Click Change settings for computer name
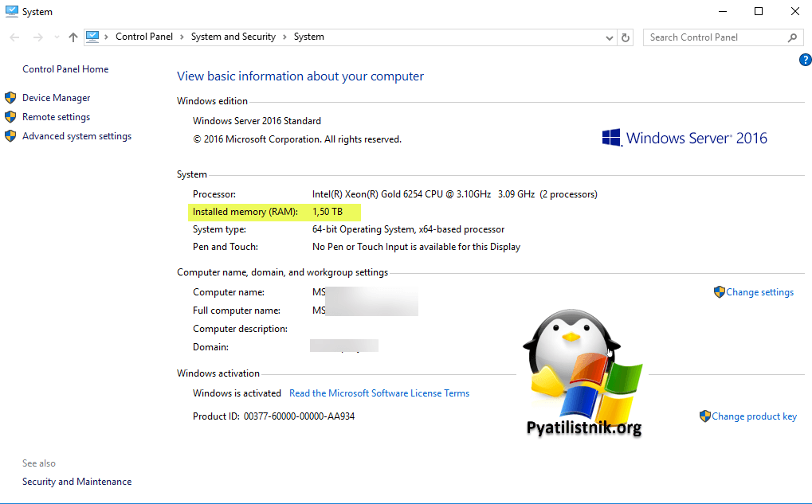 pyautogui.click(x=759, y=292)
